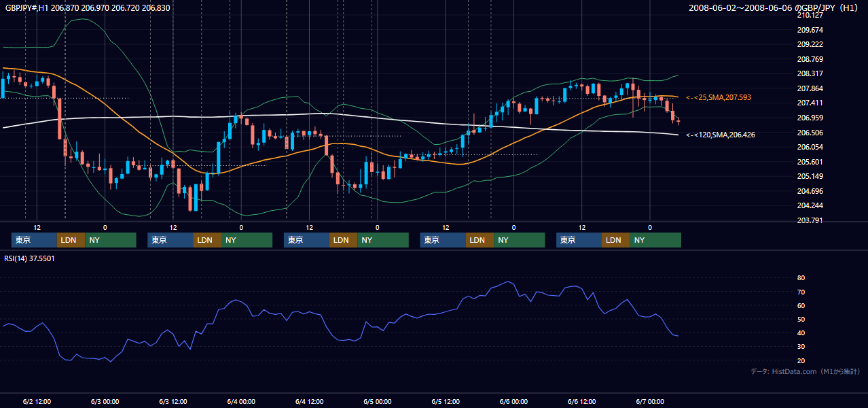Click the 6/5 00:00 time axis label
This screenshot has height=408, width=868.
pos(377,401)
